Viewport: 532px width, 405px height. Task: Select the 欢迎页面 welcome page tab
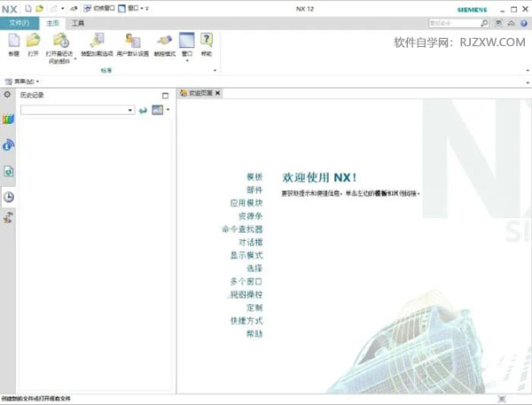click(199, 93)
